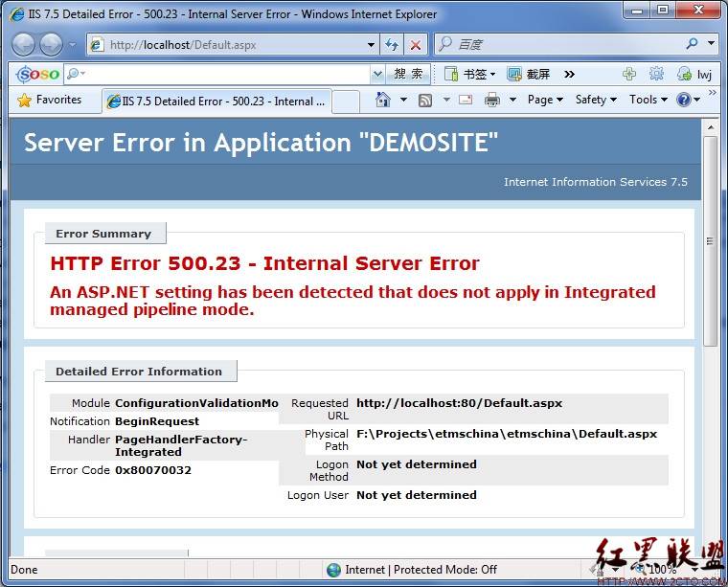Click the red Stop loading icon
728x587 pixels.
(x=415, y=45)
